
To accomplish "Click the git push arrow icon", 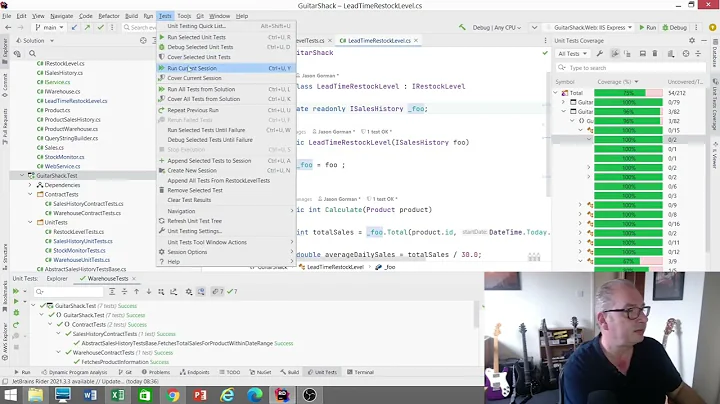I will click(87, 28).
